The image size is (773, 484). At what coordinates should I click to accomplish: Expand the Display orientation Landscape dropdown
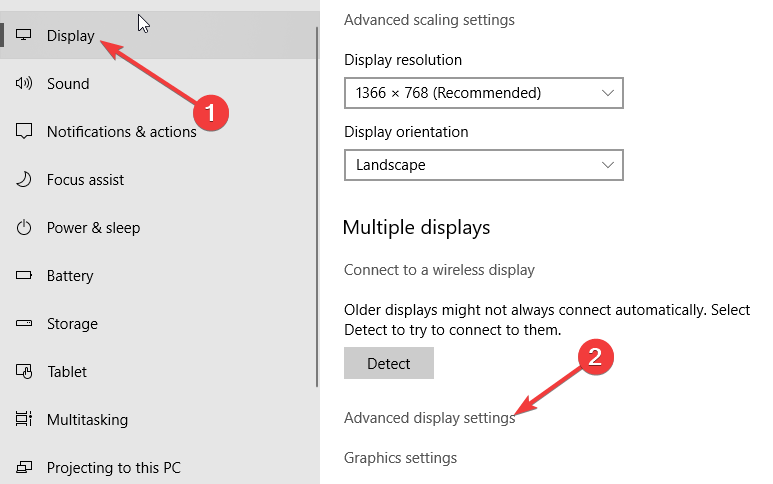coord(484,165)
